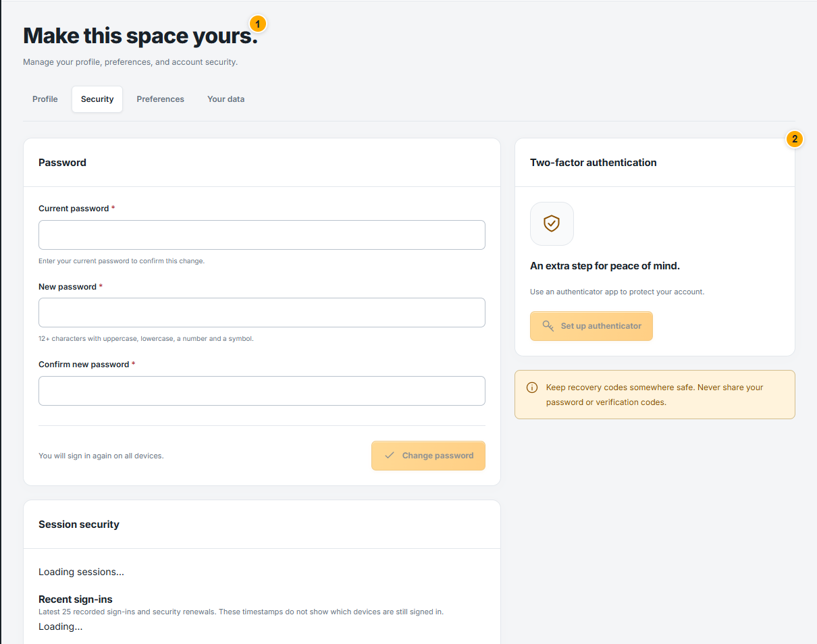The width and height of the screenshot is (817, 644).
Task: Click 'Keep recovery codes somewhere safe' notice text
Action: pyautogui.click(x=655, y=395)
